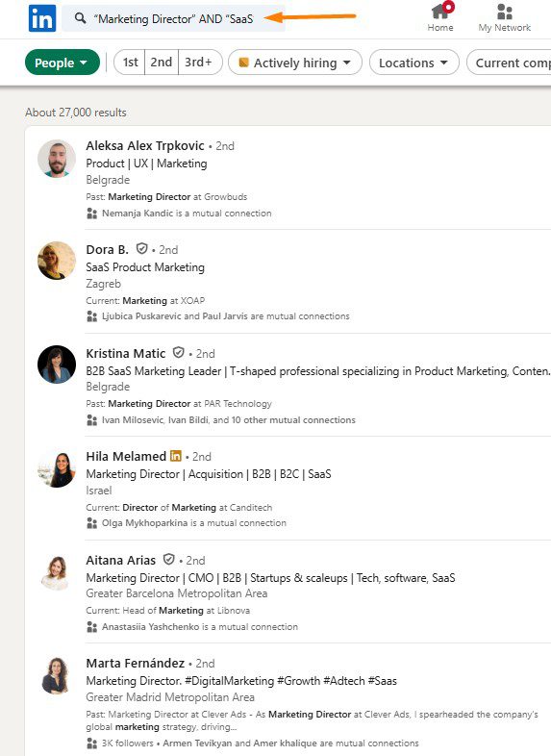Click "Olga Mykhoparkina is a mutual connection"
Image resolution: width=551 pixels, height=756 pixels.
pyautogui.click(x=194, y=523)
